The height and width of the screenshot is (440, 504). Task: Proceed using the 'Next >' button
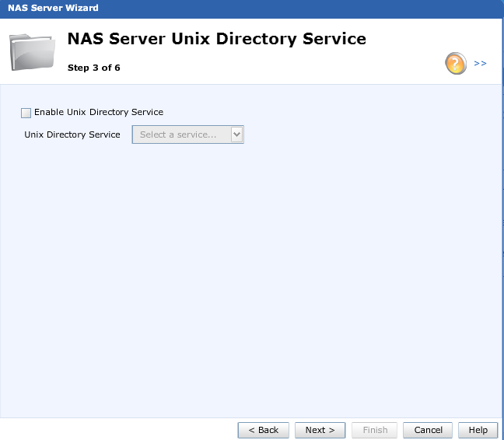coord(320,430)
